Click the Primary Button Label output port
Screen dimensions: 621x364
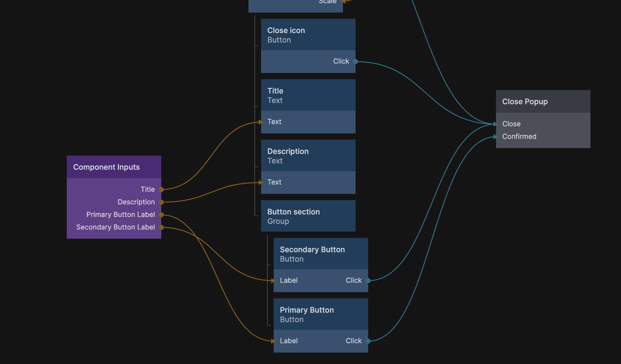pos(161,215)
